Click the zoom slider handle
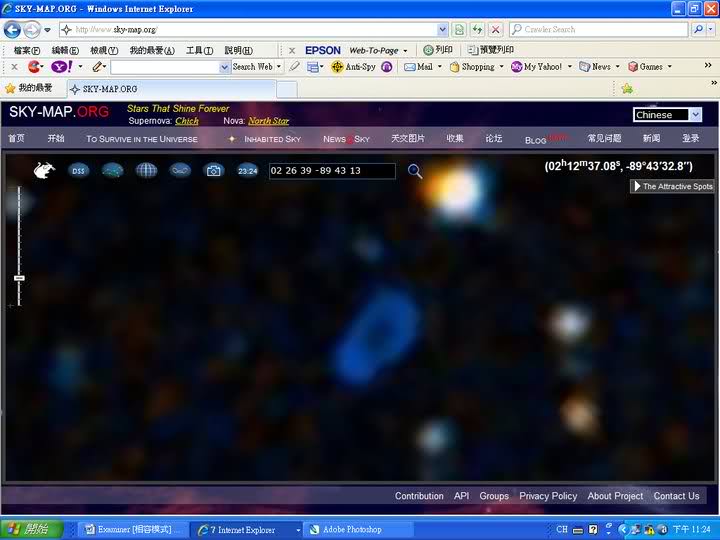 pyautogui.click(x=19, y=278)
